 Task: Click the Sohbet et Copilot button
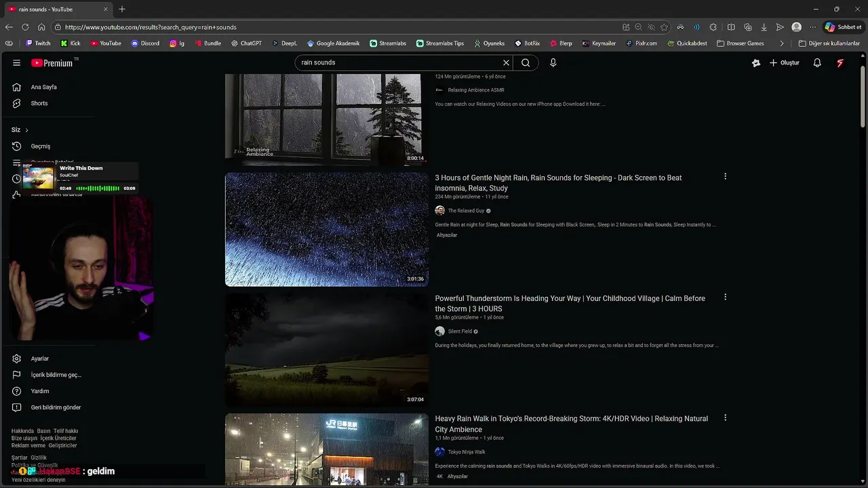[x=843, y=27]
